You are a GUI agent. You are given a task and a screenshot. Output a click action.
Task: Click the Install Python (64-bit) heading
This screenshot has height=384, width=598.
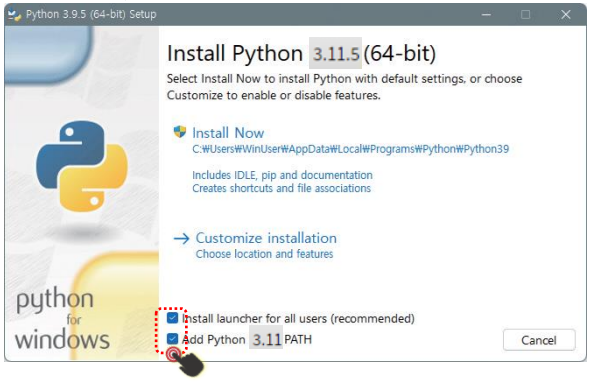tap(301, 53)
